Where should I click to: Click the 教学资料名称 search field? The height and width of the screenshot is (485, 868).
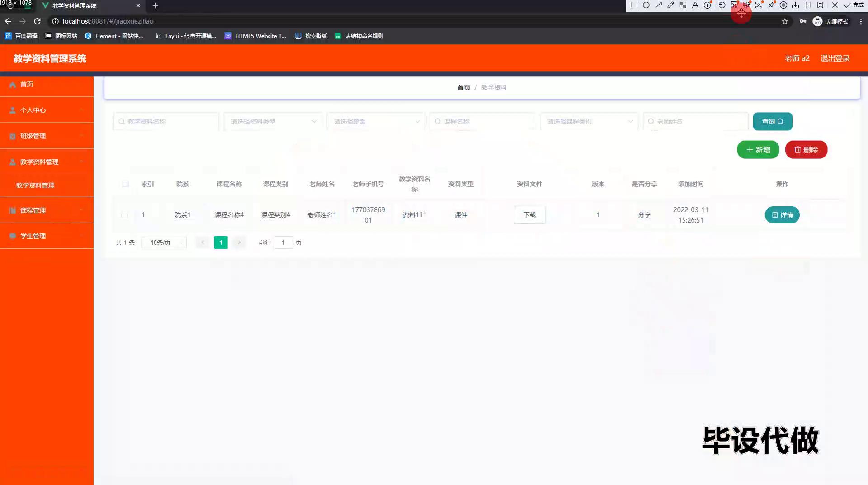point(166,122)
